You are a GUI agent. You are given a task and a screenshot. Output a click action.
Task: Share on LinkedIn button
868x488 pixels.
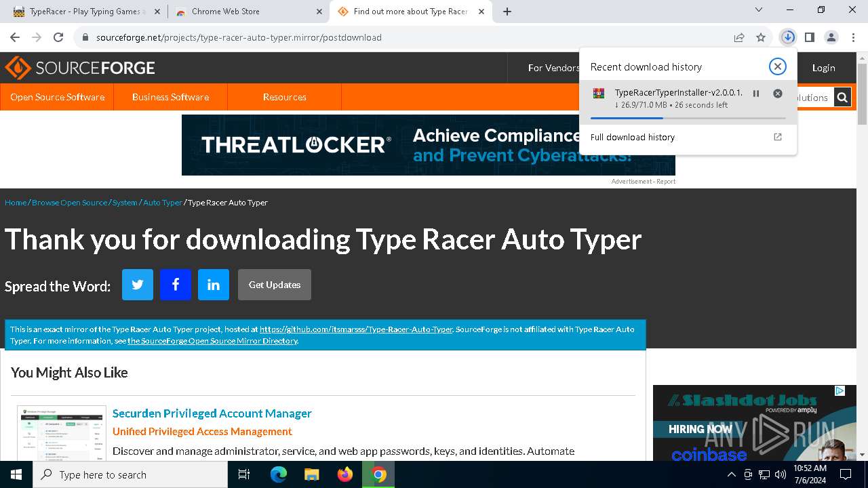pyautogui.click(x=214, y=285)
